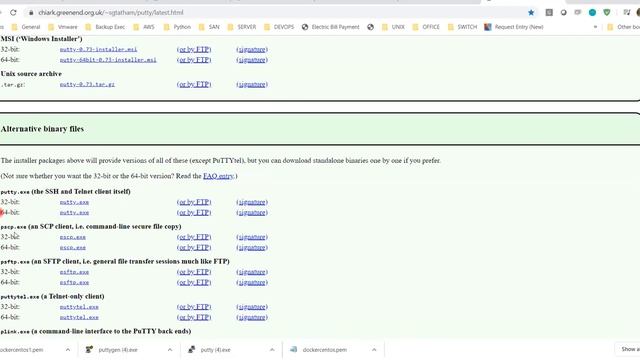Open the AWS bookmarks folder
Screen dimensions: 640x360
[144, 27]
